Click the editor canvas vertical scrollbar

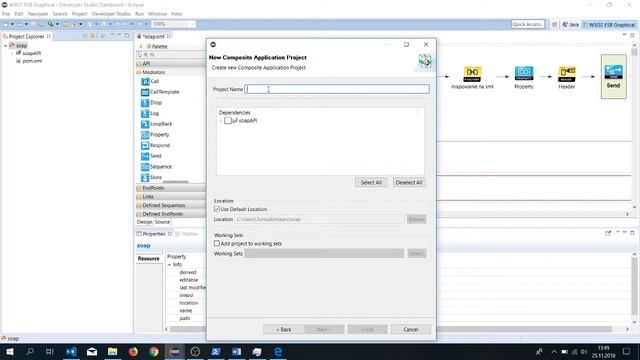[634, 127]
